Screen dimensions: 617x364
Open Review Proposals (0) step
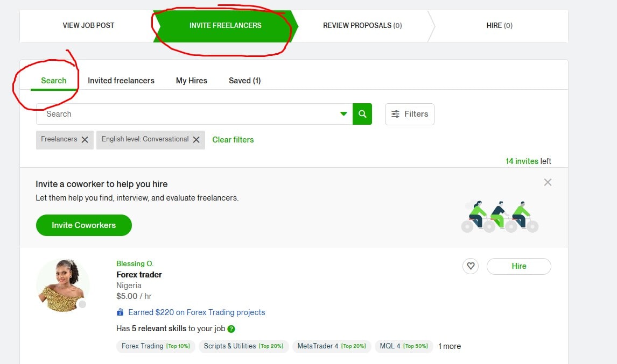point(362,26)
